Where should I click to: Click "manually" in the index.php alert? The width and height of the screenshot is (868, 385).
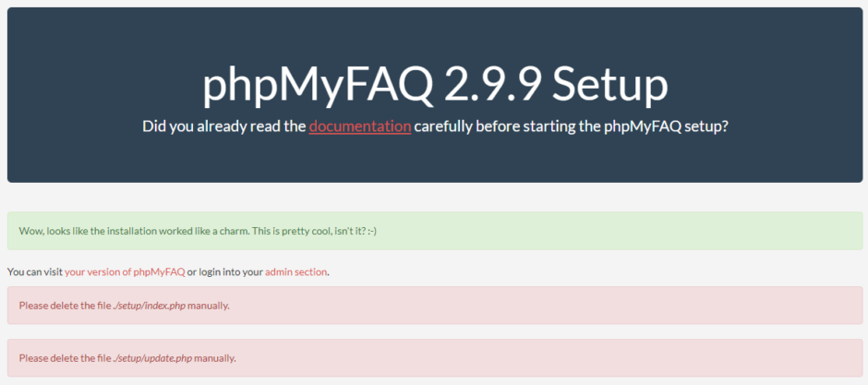pos(208,306)
